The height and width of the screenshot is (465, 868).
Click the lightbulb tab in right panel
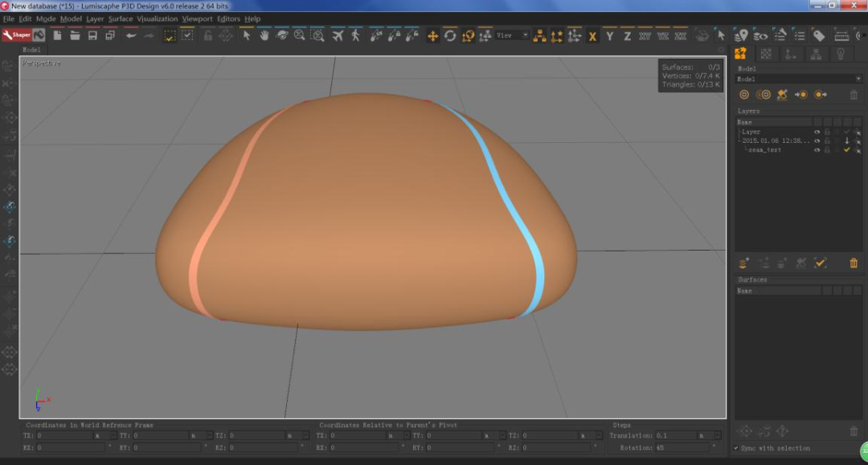[841, 54]
